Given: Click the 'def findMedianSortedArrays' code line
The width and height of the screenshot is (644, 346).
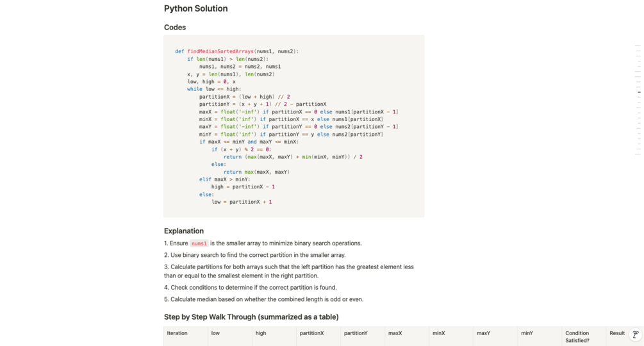Looking at the screenshot, I should (x=237, y=51).
